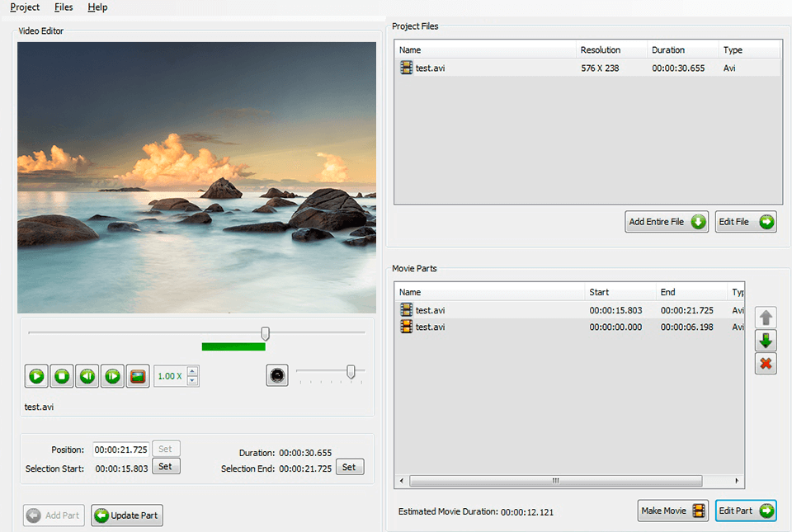
Task: Open the Files menu
Action: (x=64, y=7)
